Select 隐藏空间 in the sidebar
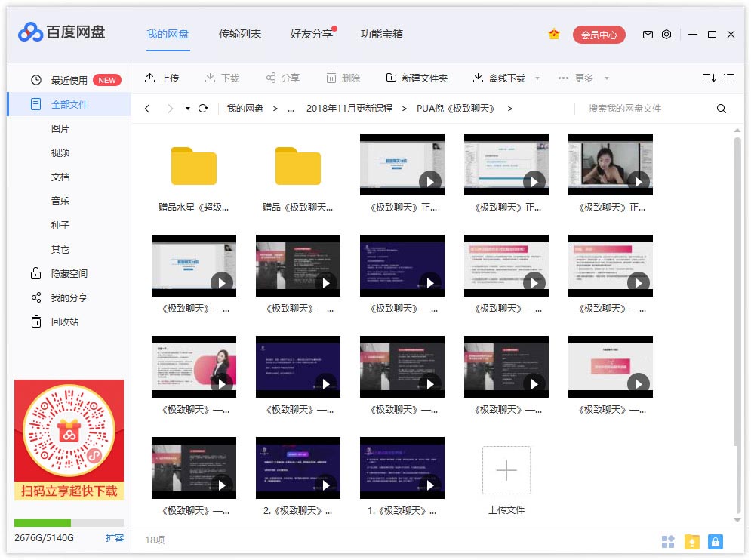Viewport: 751px width, 560px height. coord(69,273)
